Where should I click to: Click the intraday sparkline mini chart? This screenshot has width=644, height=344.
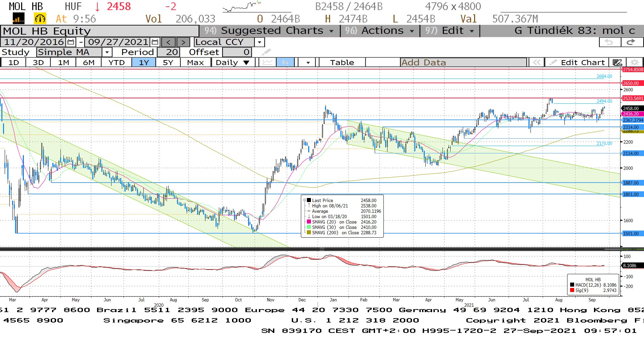pyautogui.click(x=242, y=6)
